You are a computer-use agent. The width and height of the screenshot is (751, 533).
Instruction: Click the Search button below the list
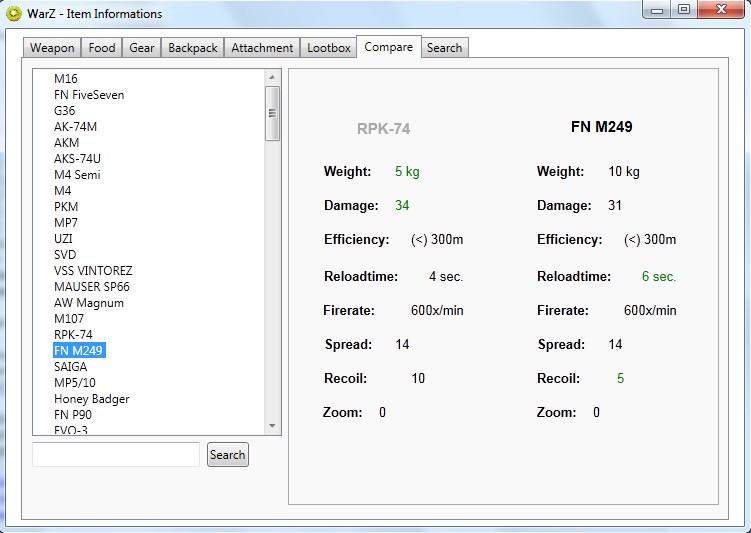coord(228,454)
